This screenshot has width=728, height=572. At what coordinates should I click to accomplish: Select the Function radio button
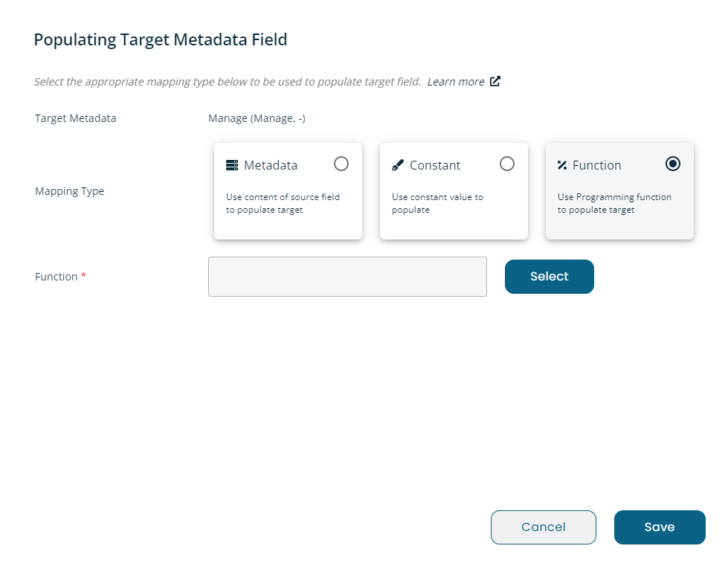[673, 164]
